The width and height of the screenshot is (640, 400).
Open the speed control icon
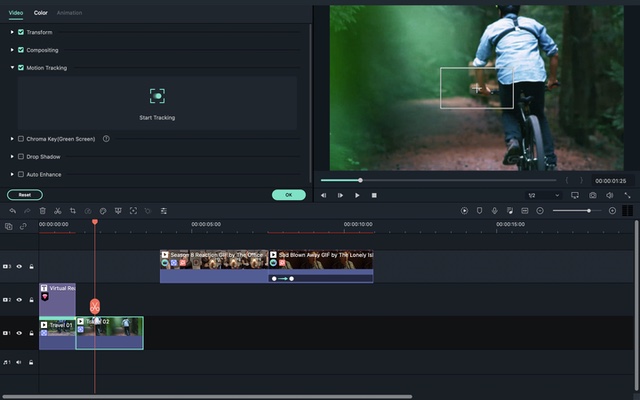click(x=88, y=211)
